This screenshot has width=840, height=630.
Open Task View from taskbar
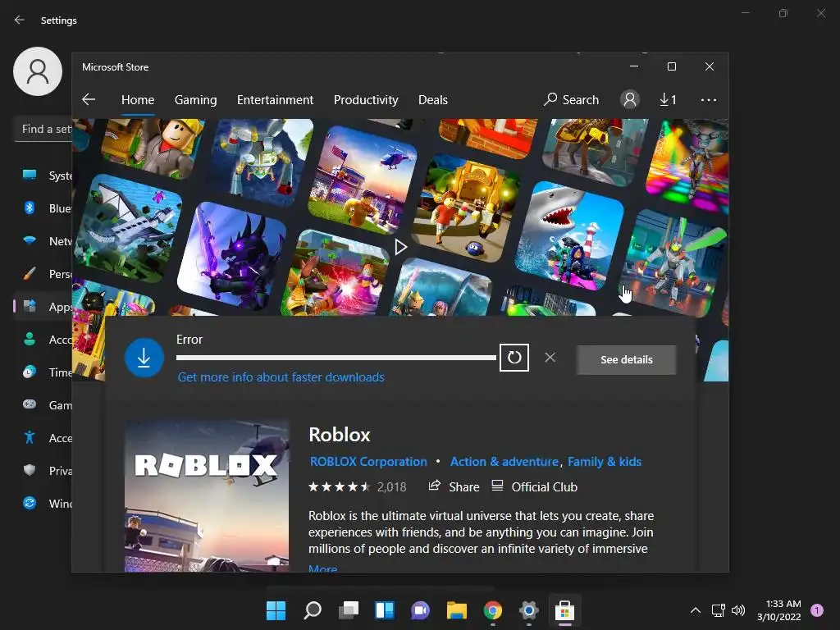pos(348,610)
